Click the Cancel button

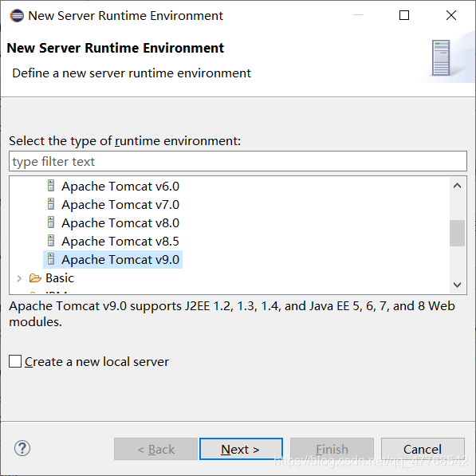tap(423, 449)
